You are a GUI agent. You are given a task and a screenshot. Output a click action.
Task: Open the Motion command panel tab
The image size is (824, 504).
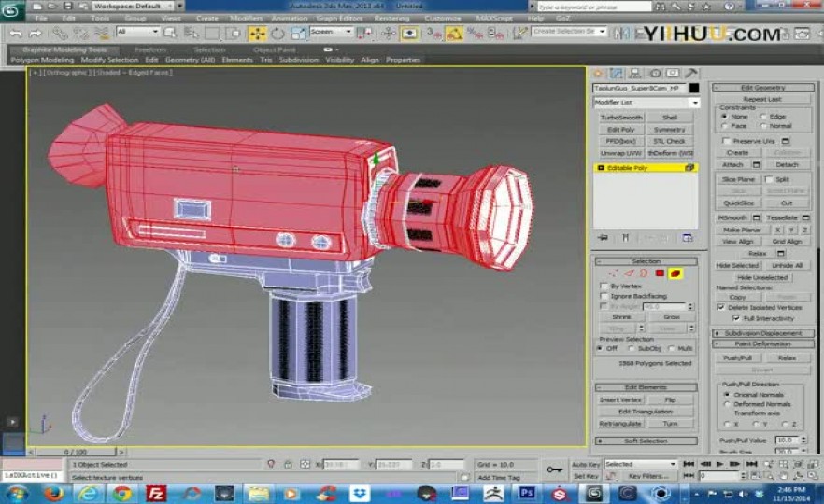tap(654, 74)
